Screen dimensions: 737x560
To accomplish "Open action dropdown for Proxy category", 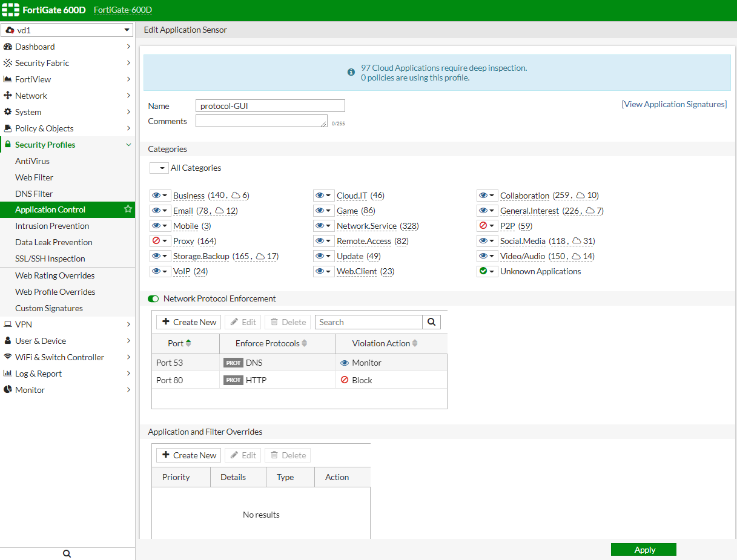I will click(x=160, y=241).
